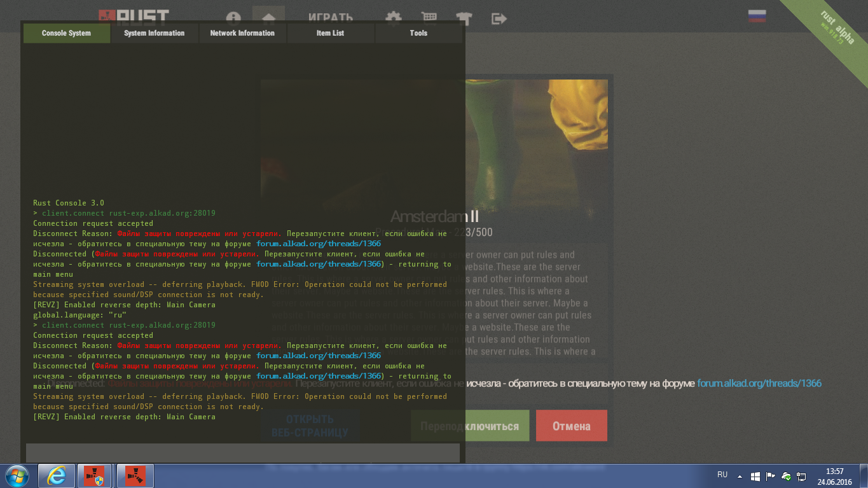Screen dimensions: 868x488
Task: Switch to the Rust game taskbar icon
Action: point(134,475)
